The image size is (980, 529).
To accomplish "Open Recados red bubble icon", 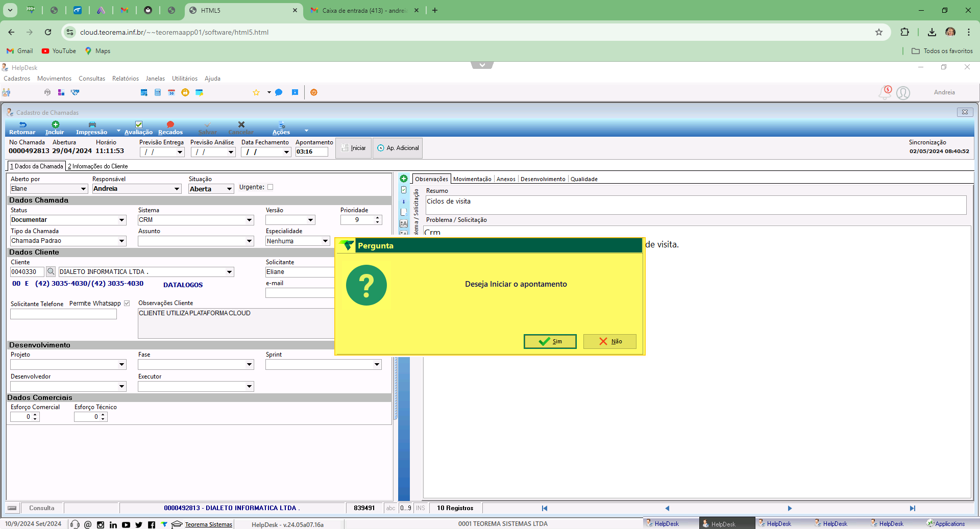I will click(170, 125).
